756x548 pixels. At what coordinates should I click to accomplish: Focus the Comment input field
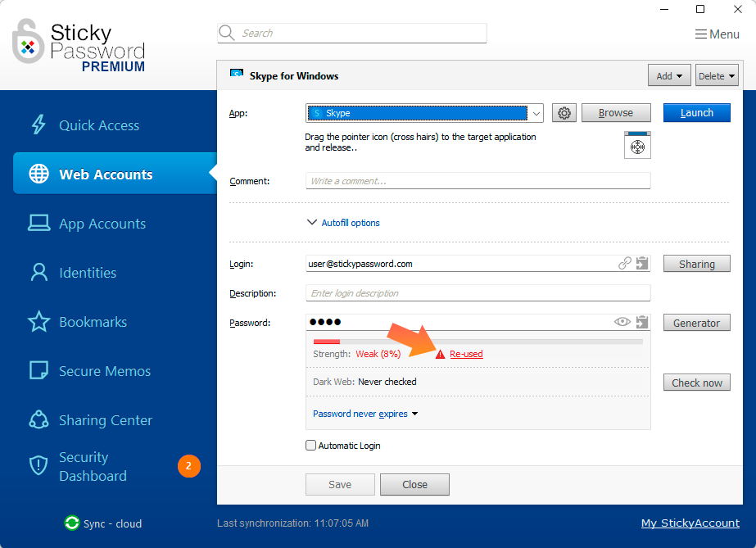pyautogui.click(x=478, y=181)
